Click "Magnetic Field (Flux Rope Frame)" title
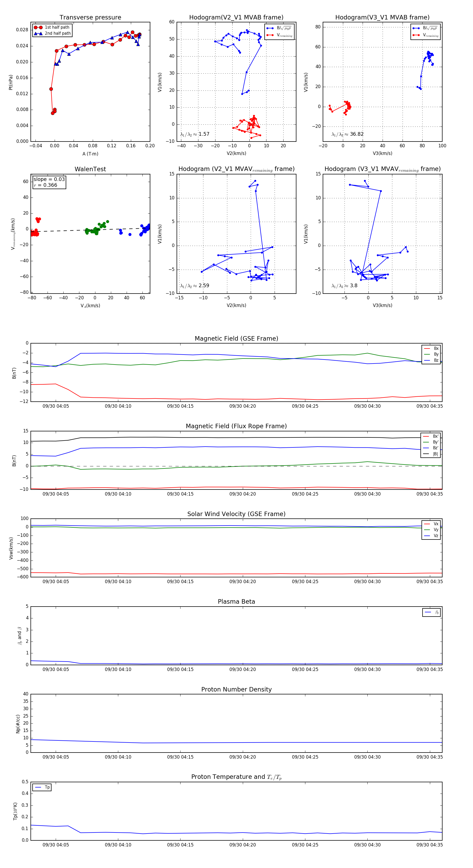Image resolution: width=473 pixels, height=868 pixels. coord(236,426)
